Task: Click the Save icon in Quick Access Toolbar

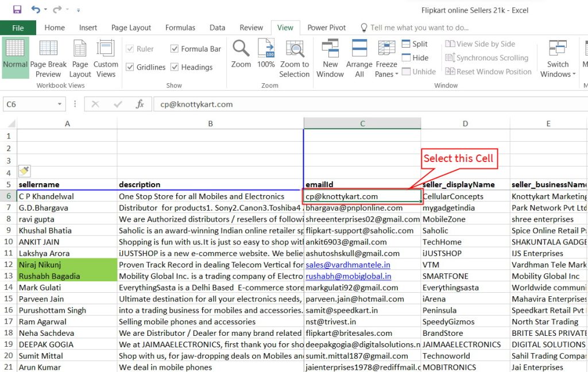Action: (x=17, y=9)
